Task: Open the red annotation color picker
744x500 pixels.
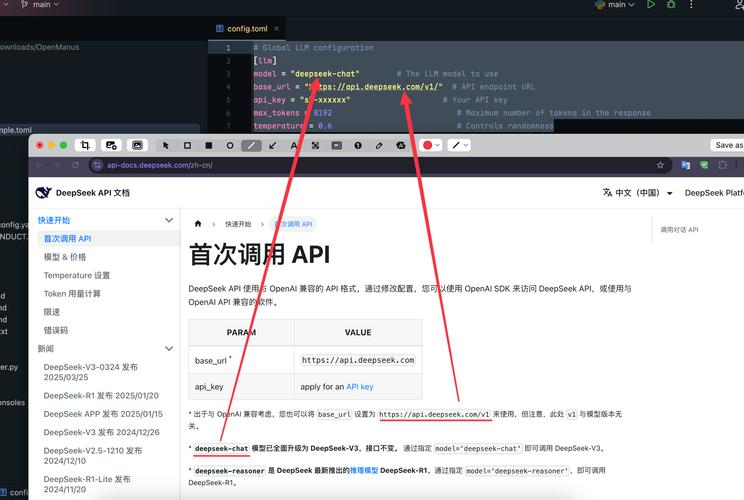Action: 432,145
